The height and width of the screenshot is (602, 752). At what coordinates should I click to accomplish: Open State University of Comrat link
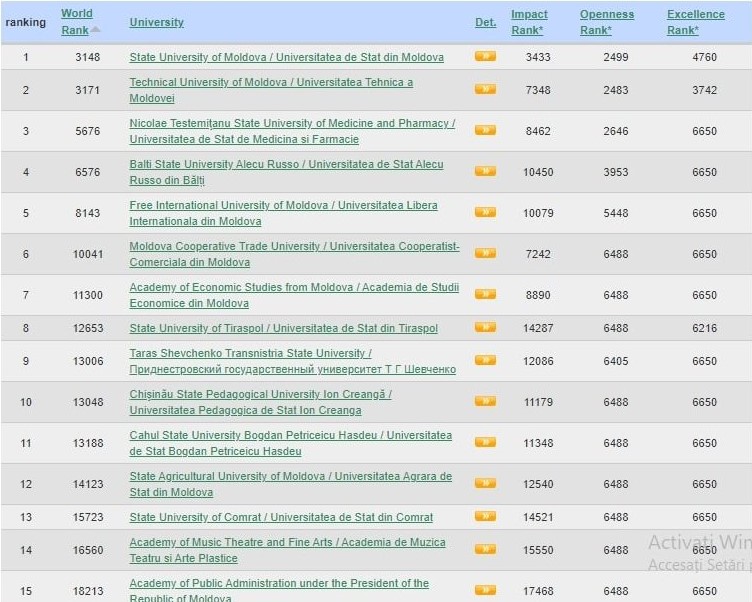(x=281, y=517)
